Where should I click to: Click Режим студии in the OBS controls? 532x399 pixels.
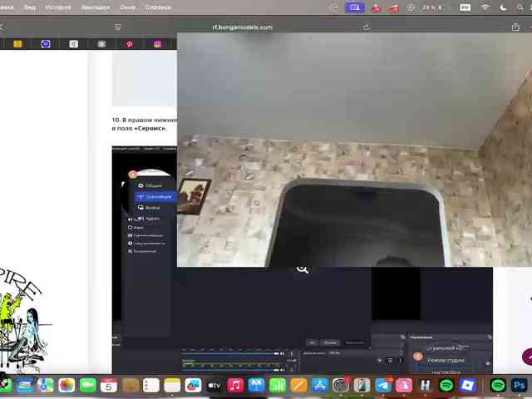[446, 360]
